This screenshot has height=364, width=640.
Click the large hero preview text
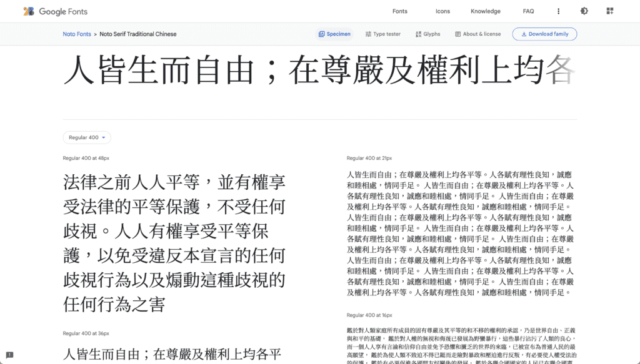coord(319,71)
